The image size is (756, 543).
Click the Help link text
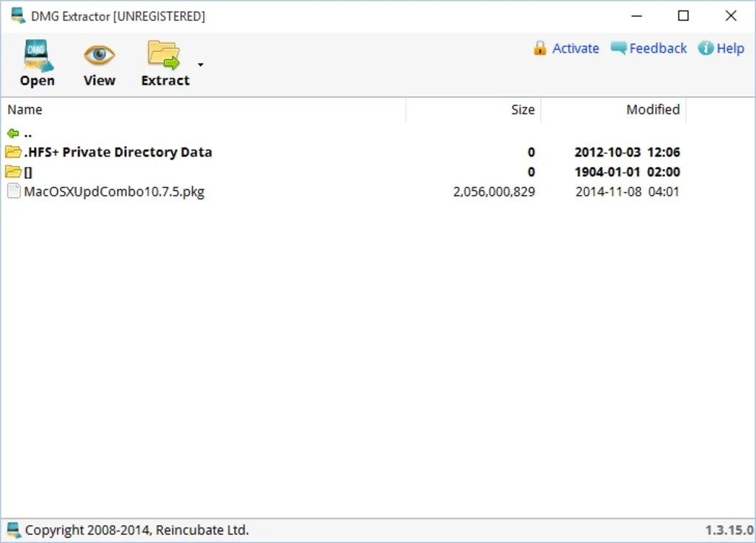tap(730, 48)
